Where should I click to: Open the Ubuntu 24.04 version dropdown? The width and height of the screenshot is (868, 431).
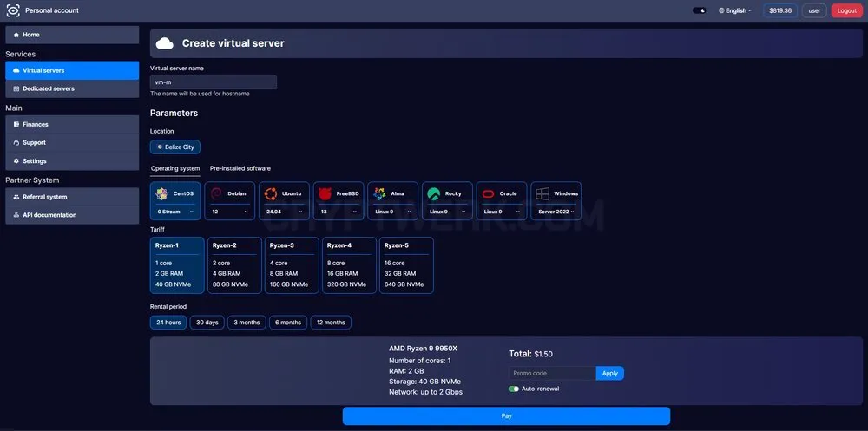[284, 212]
